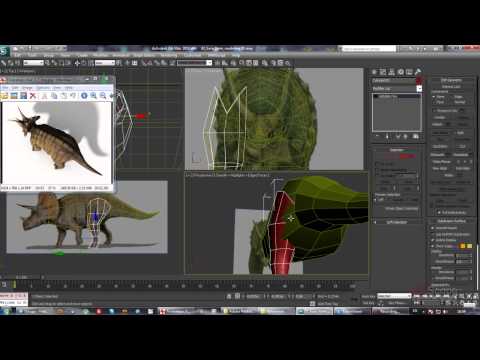Screen dimensions: 480x360
Task: Select the None constraint radio button
Action: click(x=434, y=97)
